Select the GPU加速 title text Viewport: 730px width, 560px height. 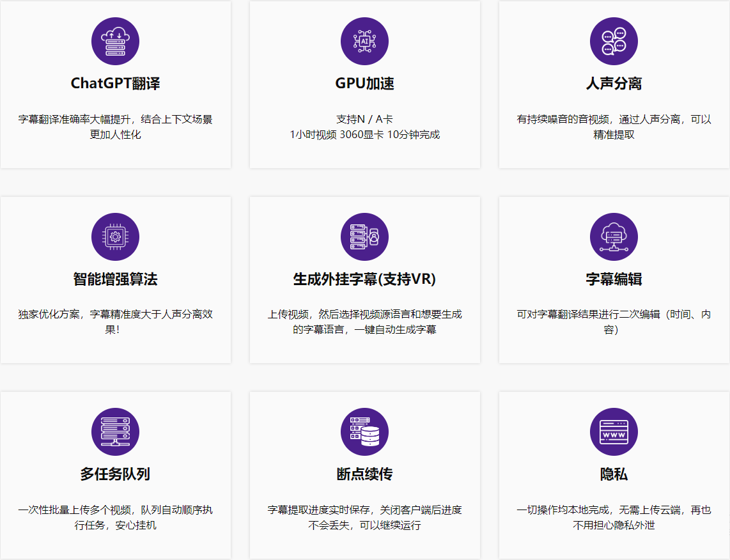pos(364,82)
